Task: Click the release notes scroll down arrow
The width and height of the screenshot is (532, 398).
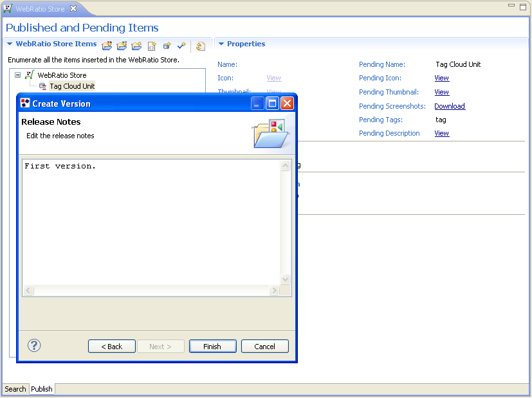Action: (286, 280)
